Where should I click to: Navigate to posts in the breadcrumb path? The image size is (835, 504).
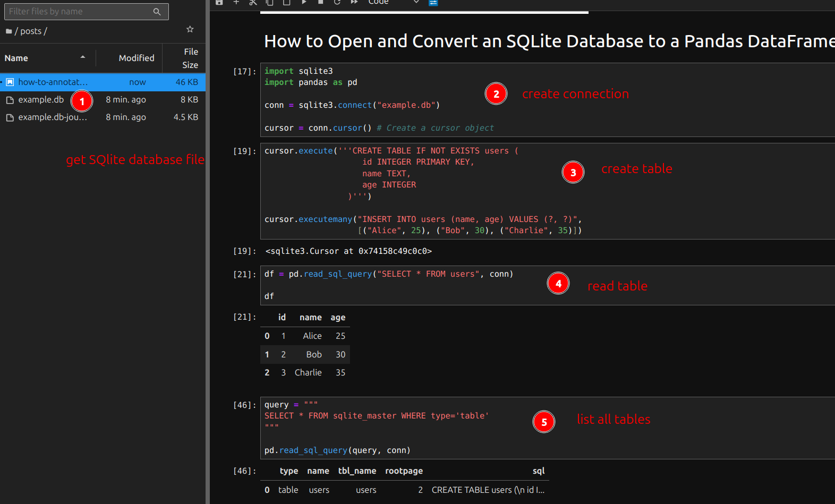[x=31, y=31]
